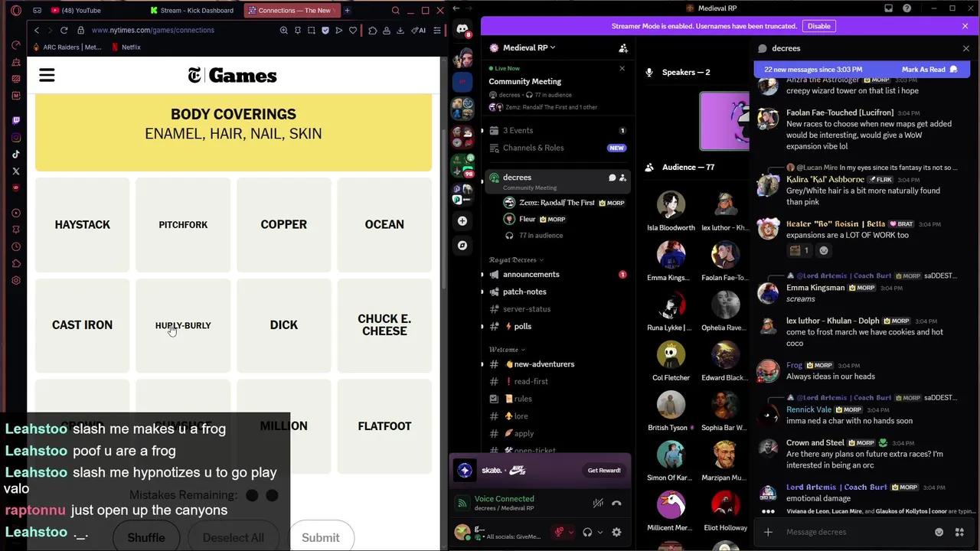Open Isla Bloodworth audience avatar

[x=671, y=205]
